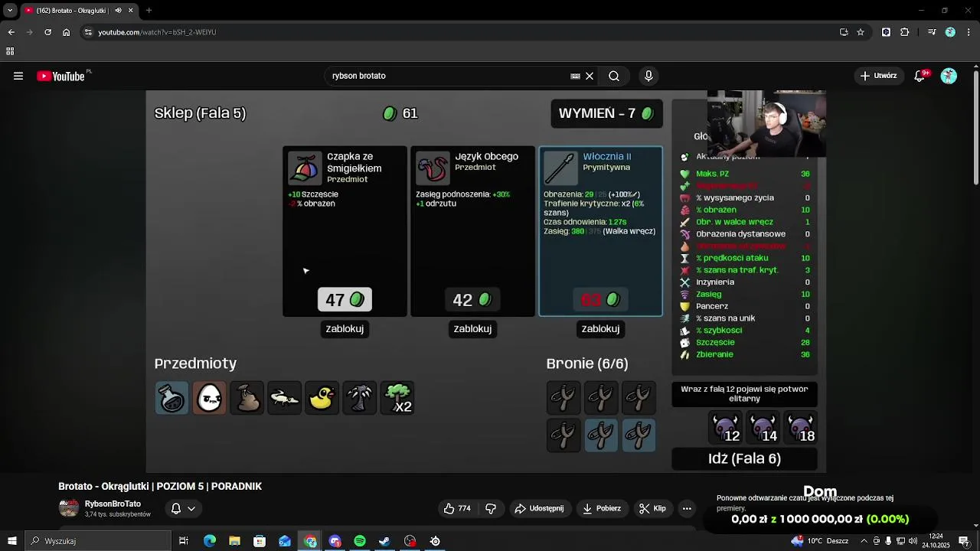Go to the YouTube home logo
The image size is (980, 551).
(61, 76)
